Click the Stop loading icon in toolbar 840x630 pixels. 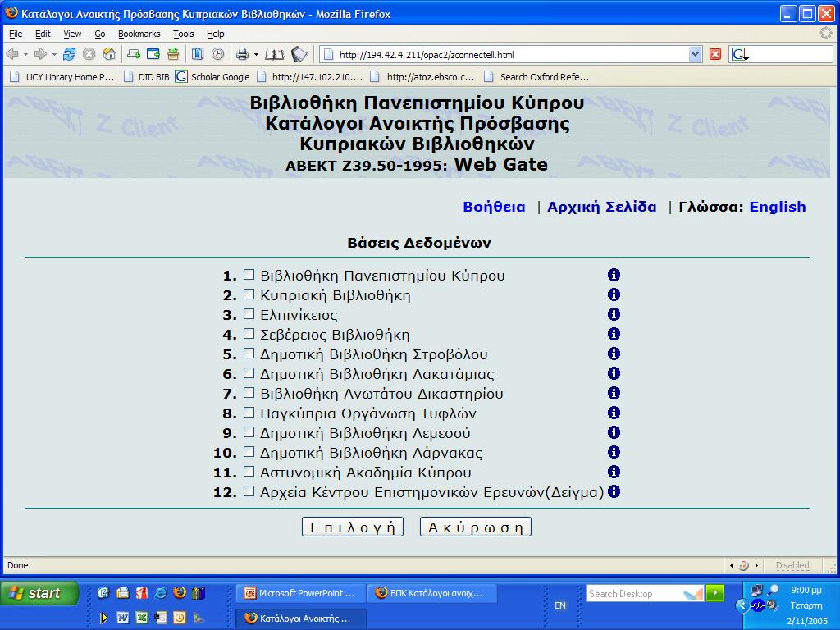(x=89, y=54)
